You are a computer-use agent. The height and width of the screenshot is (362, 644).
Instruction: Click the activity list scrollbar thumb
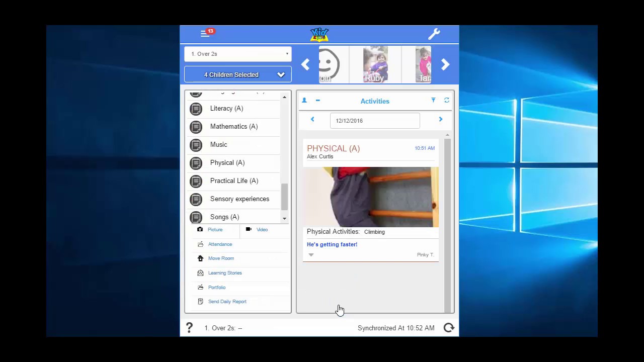pos(284,197)
